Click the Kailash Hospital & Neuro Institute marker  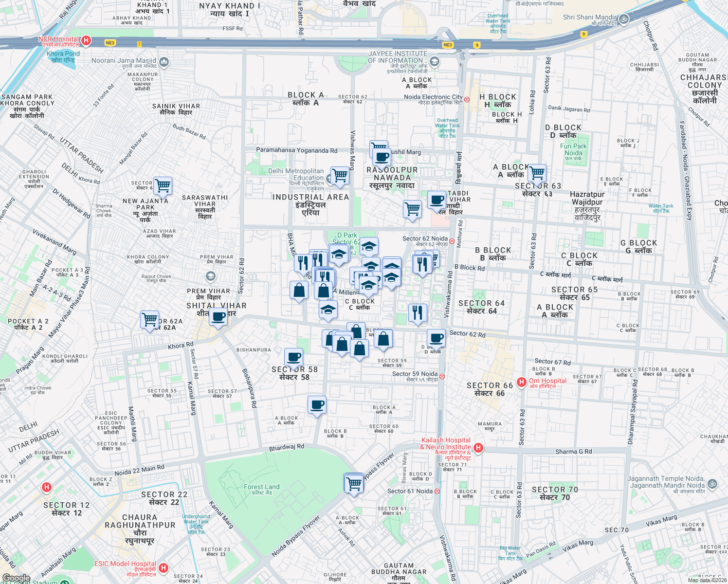pos(479,448)
